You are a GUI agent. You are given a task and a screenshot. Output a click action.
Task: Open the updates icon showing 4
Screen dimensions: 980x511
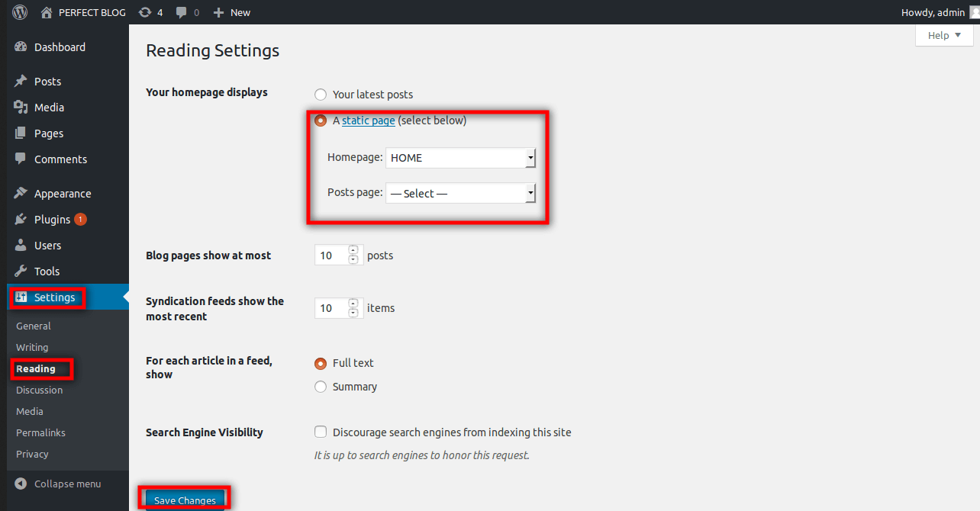[x=145, y=12]
